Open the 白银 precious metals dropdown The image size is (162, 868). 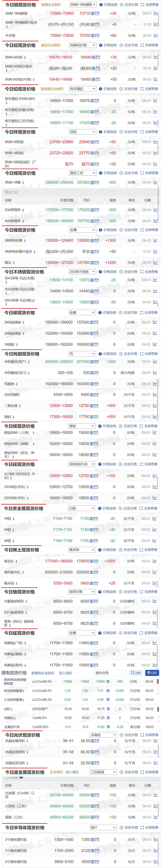pos(82,508)
